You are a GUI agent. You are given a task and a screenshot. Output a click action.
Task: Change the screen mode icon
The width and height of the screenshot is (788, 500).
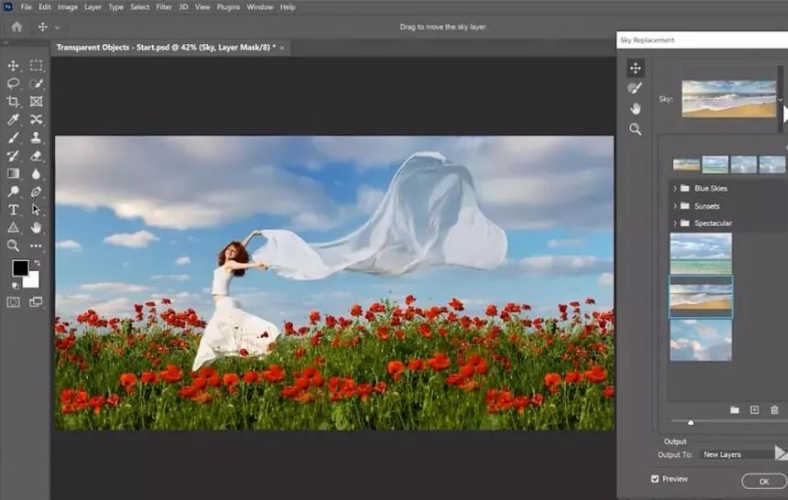click(36, 302)
